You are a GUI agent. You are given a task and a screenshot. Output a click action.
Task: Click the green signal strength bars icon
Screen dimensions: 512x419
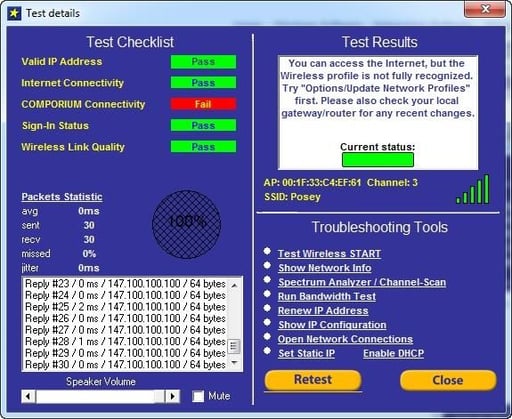click(x=473, y=189)
